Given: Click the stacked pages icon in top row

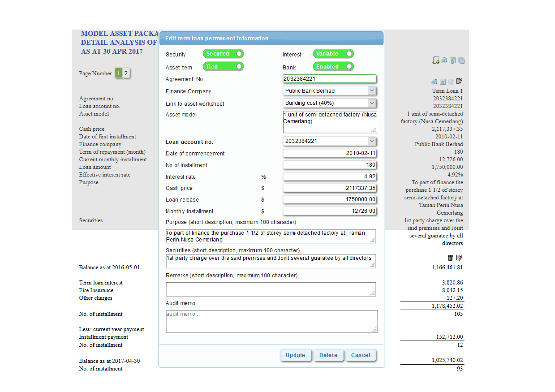Looking at the screenshot, I should [x=461, y=60].
